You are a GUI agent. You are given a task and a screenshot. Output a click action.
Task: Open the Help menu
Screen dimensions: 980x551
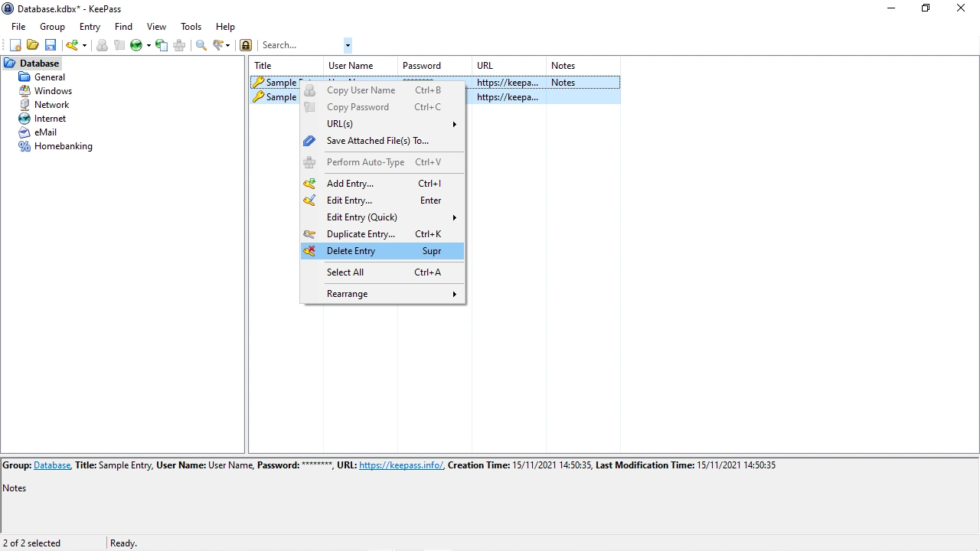[x=225, y=26]
